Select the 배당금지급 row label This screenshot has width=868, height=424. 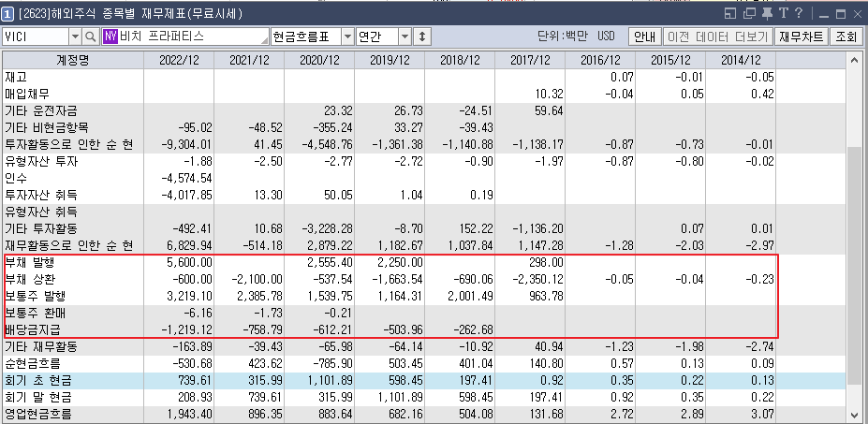pos(33,329)
